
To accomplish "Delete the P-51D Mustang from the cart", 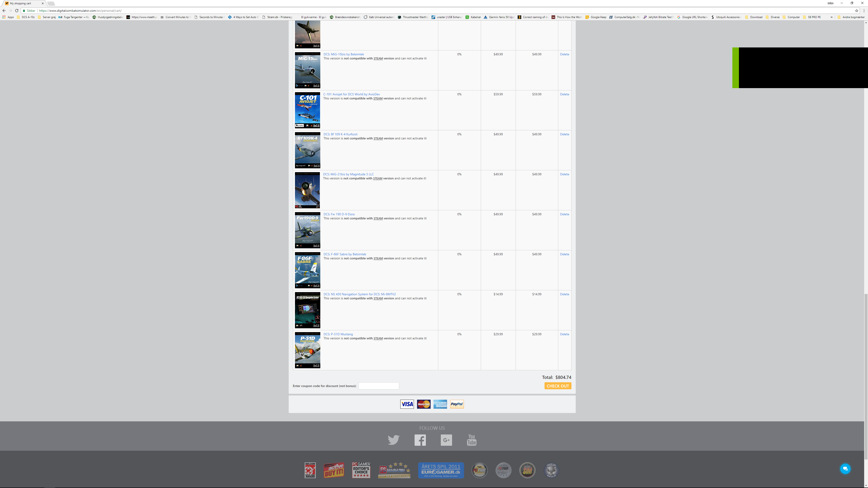I will tap(564, 334).
